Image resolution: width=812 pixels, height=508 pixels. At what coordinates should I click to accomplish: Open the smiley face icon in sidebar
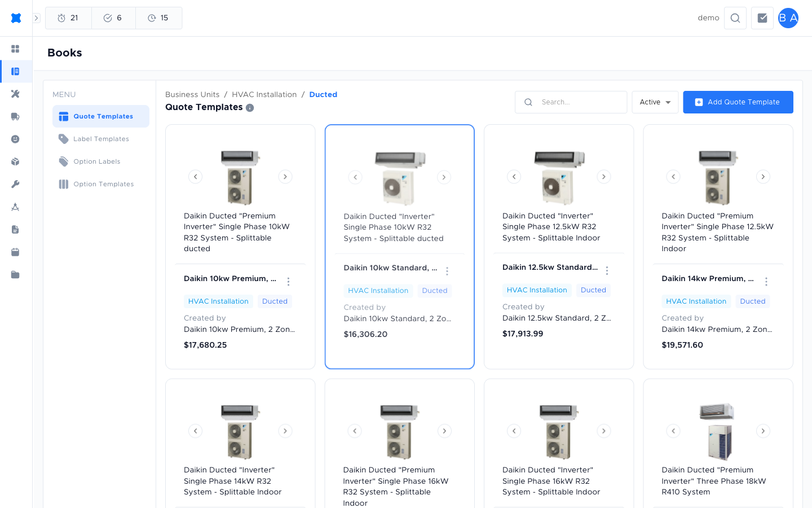(15, 139)
